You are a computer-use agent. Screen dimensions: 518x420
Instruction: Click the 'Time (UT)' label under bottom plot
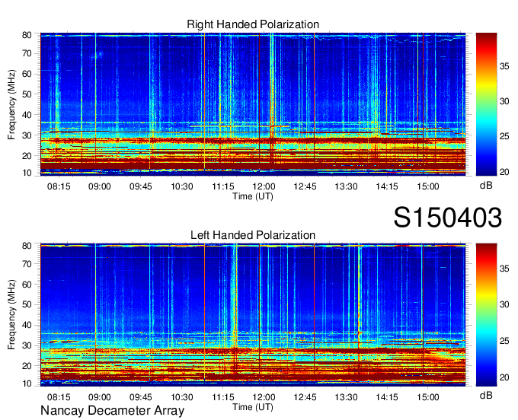click(253, 407)
